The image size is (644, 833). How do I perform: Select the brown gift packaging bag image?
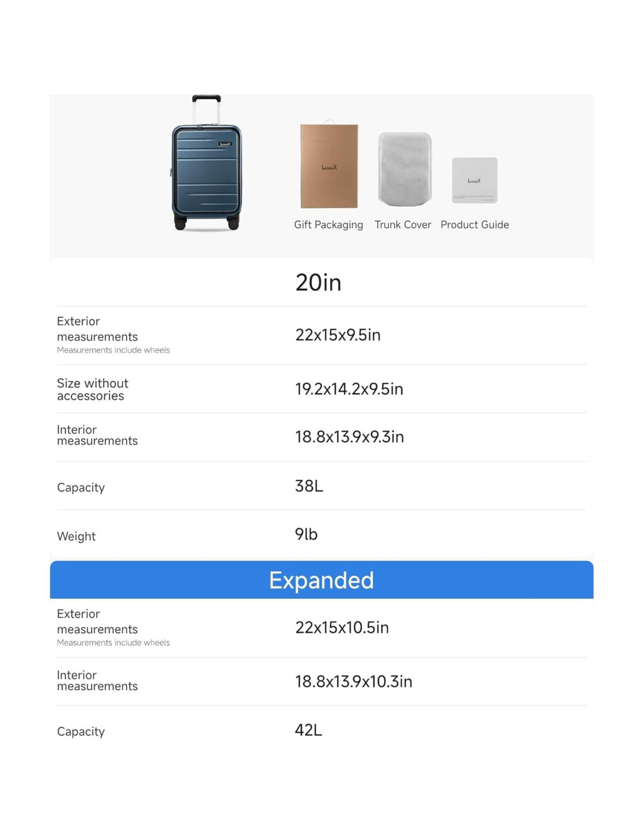329,166
